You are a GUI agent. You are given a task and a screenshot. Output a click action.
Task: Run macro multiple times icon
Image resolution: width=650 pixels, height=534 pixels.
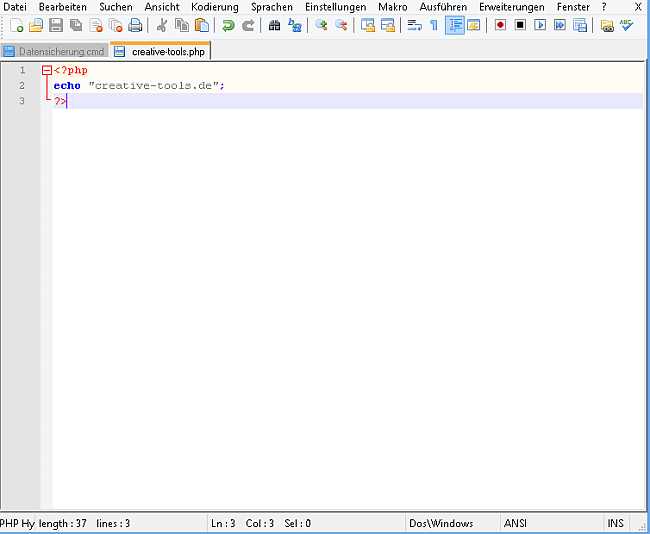(x=560, y=25)
